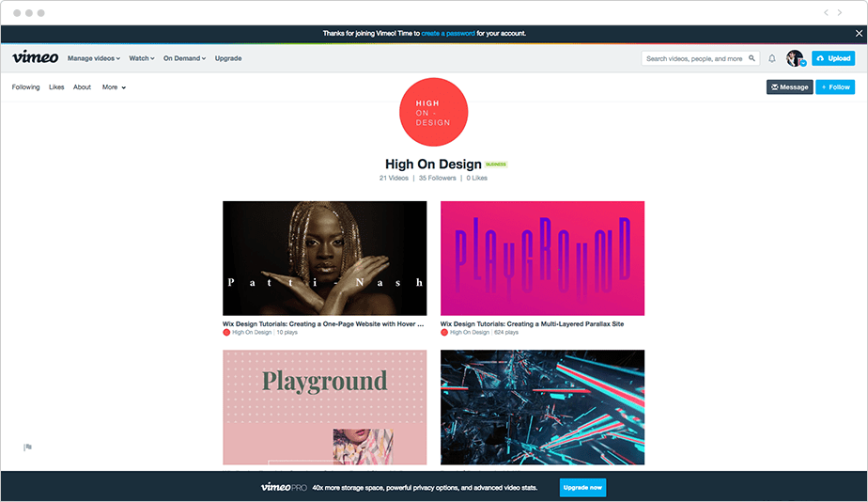Click avatar icon under Parallax Site video
This screenshot has width=868, height=502.
(x=444, y=333)
